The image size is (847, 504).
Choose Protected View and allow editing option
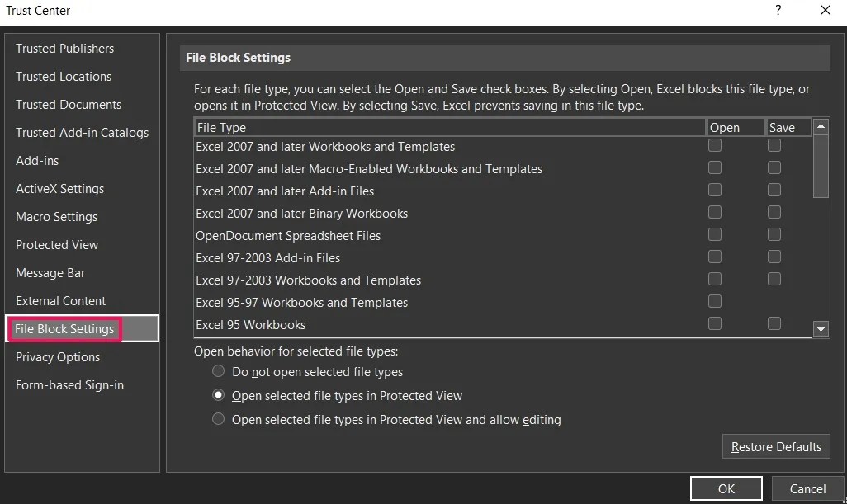click(219, 419)
